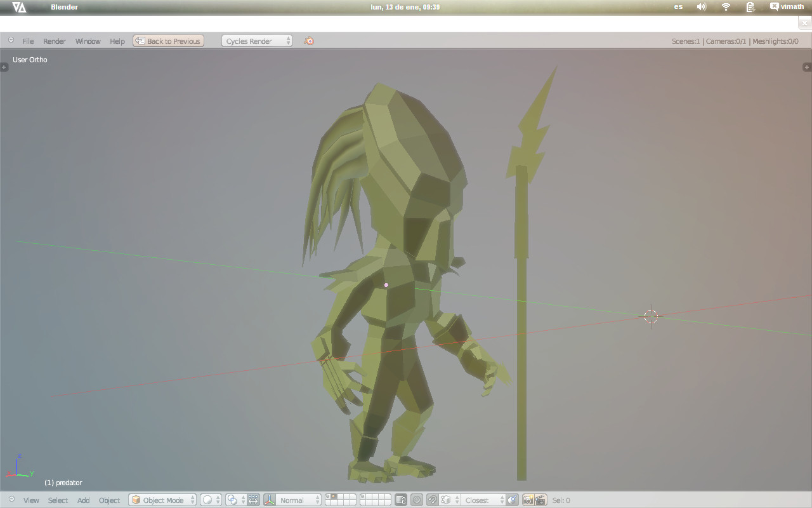
Task: Click the OpenGL render image camera icon
Action: 528,500
